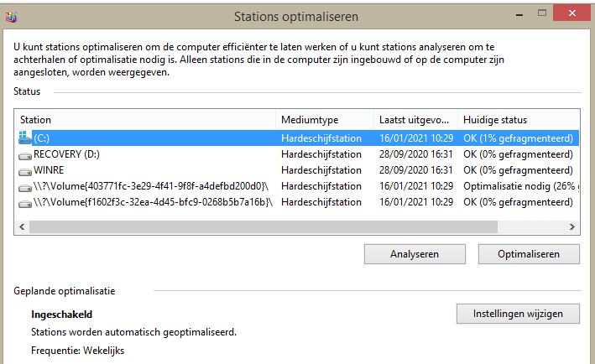Click the RECOVERY (D:) drive icon
Image resolution: width=595 pixels, height=364 pixels.
point(24,153)
